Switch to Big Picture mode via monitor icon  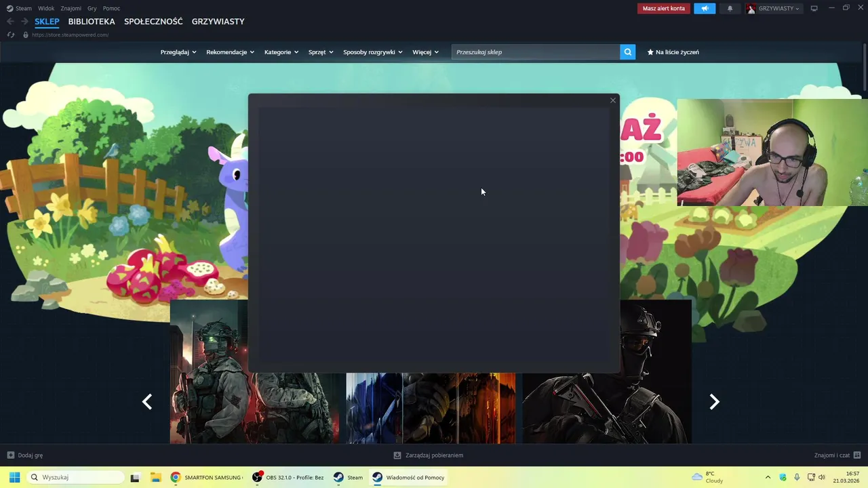click(x=814, y=8)
